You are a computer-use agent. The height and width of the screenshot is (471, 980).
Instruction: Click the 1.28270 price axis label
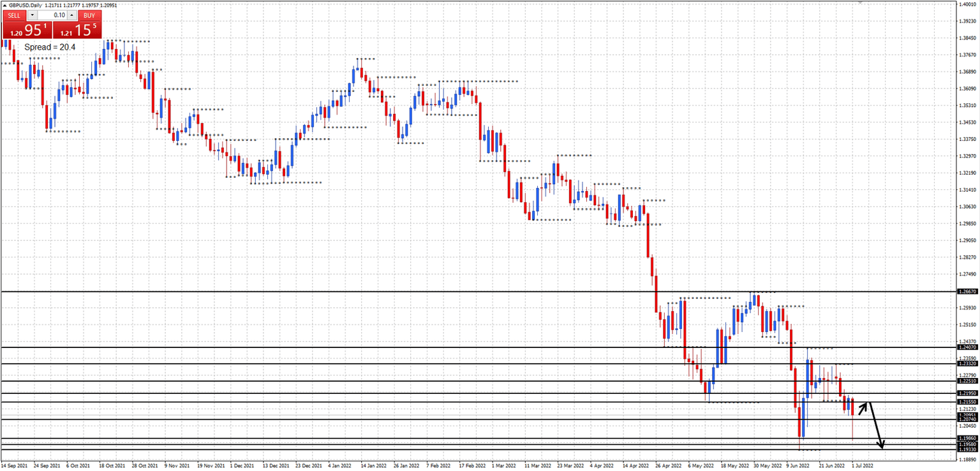[x=969, y=257]
